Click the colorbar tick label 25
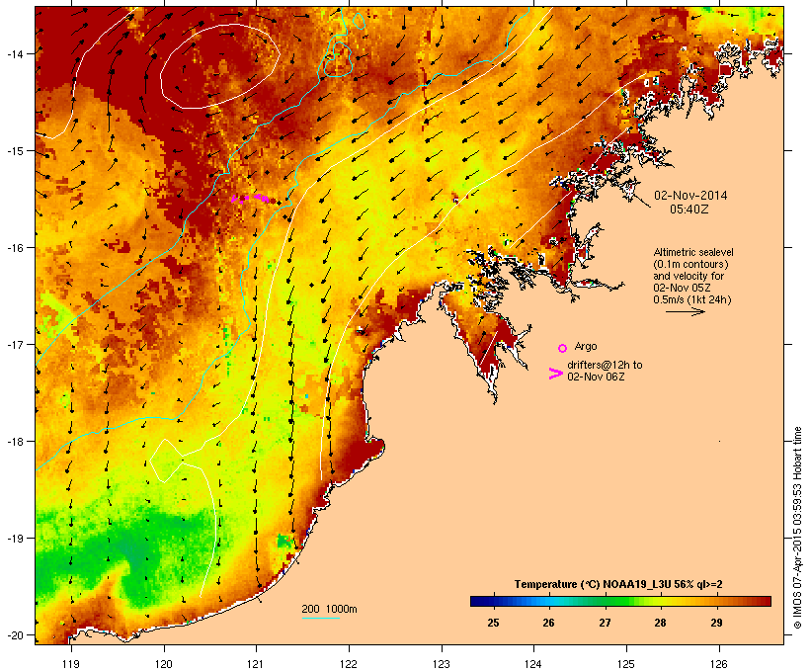 493,623
